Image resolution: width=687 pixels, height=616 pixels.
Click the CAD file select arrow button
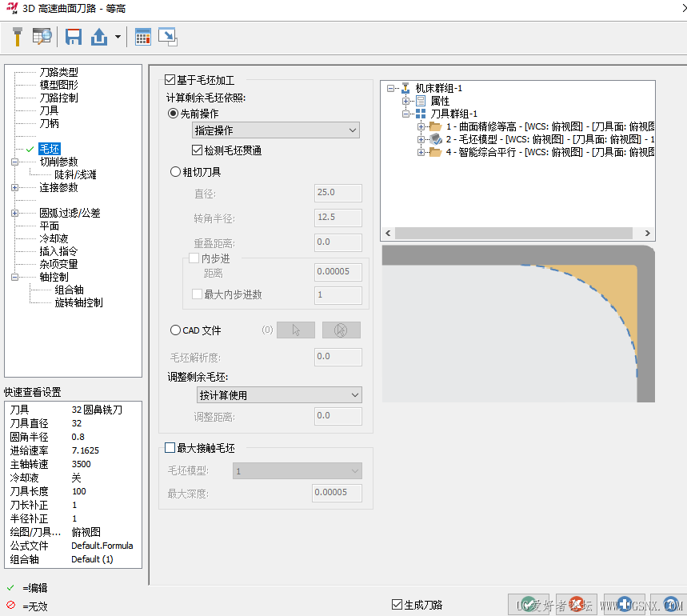296,330
